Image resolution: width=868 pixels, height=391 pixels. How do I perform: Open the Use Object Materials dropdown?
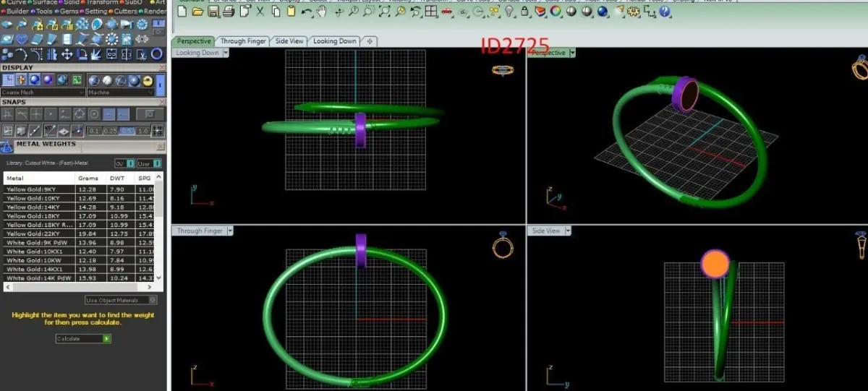(121, 300)
